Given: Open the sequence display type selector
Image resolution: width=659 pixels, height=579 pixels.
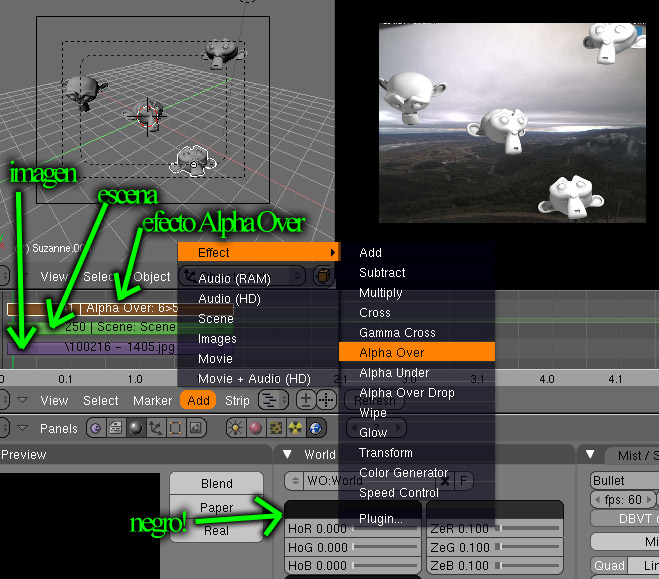Looking at the screenshot, I should [273, 400].
